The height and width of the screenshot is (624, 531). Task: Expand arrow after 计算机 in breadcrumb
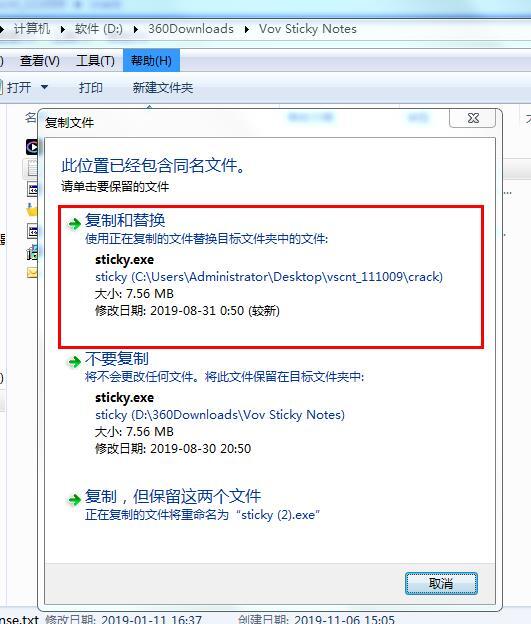tap(62, 29)
